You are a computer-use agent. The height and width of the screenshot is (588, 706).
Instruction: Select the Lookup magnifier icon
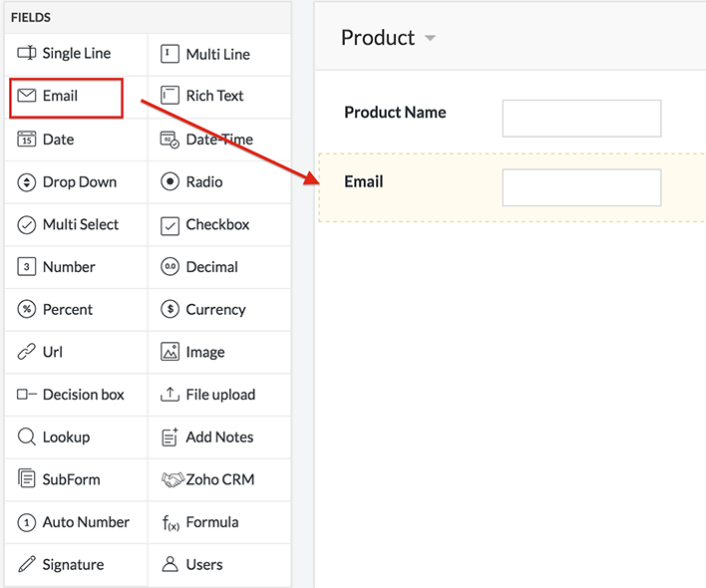pos(27,438)
